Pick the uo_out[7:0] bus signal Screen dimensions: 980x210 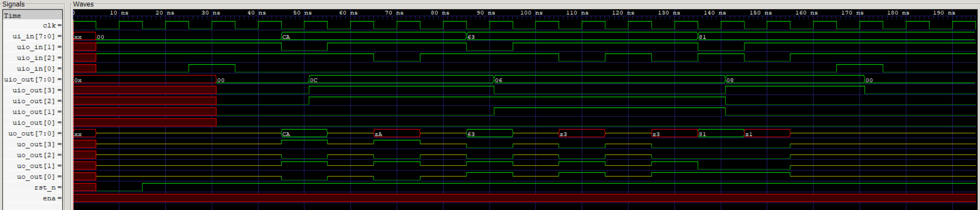[32, 134]
